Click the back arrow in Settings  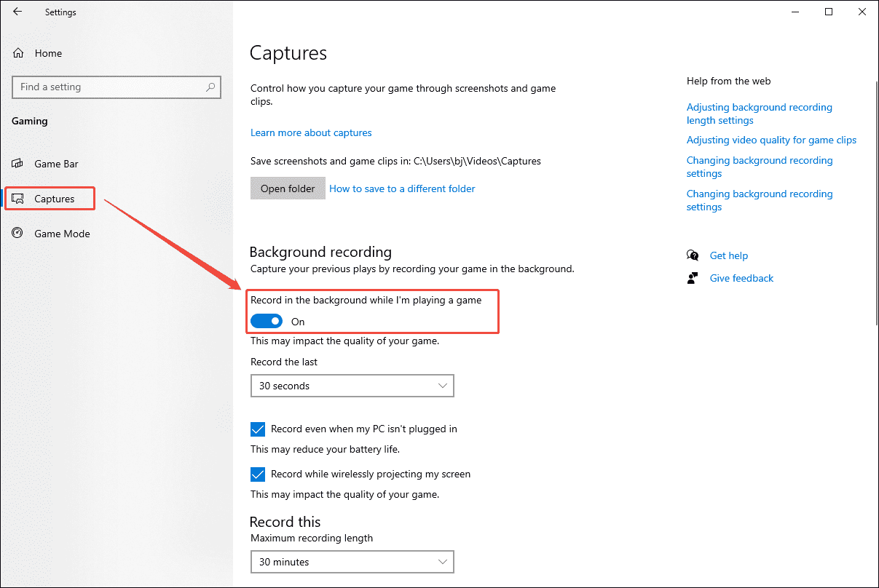pos(17,12)
